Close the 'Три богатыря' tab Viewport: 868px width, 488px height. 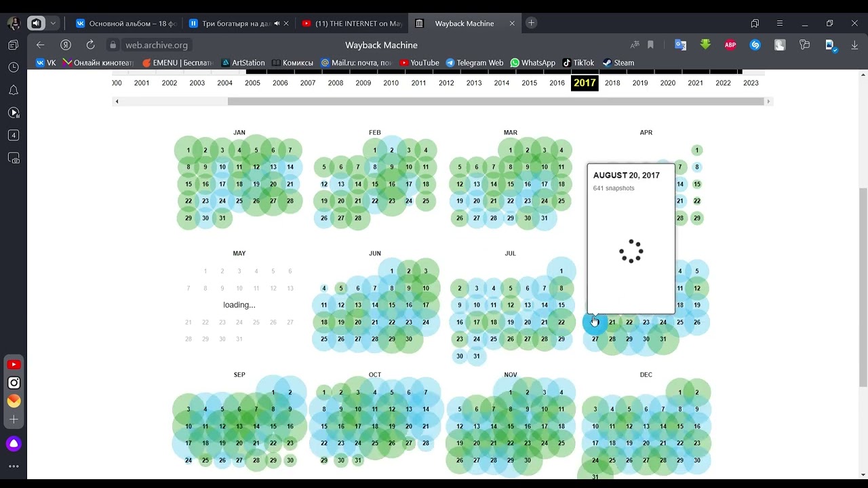(286, 23)
